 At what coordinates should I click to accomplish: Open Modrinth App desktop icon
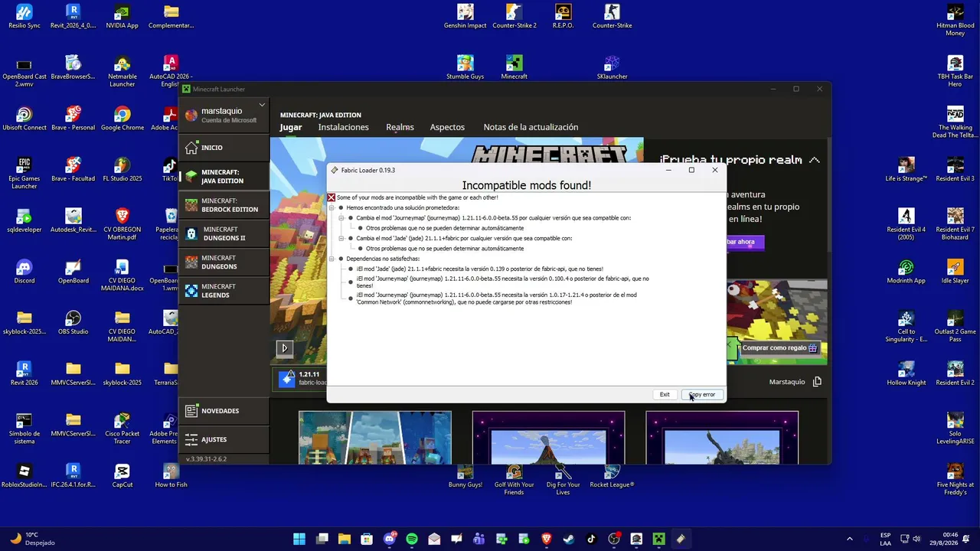point(906,272)
